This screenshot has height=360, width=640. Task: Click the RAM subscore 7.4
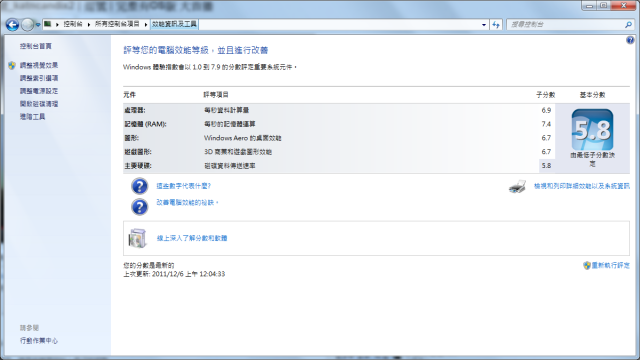(x=546, y=124)
